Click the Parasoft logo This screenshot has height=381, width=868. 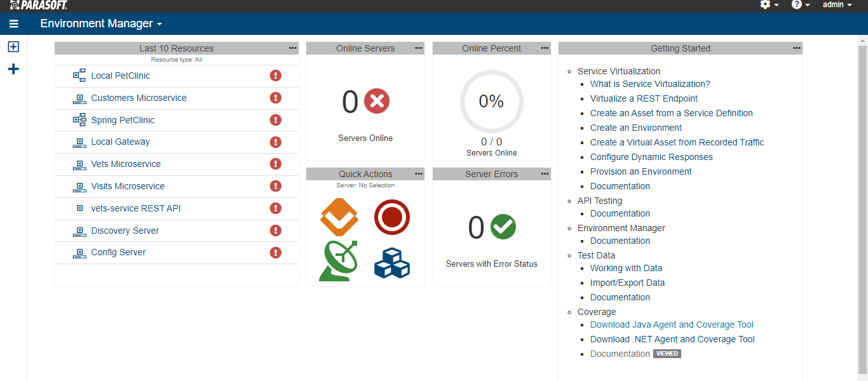pyautogui.click(x=38, y=5)
